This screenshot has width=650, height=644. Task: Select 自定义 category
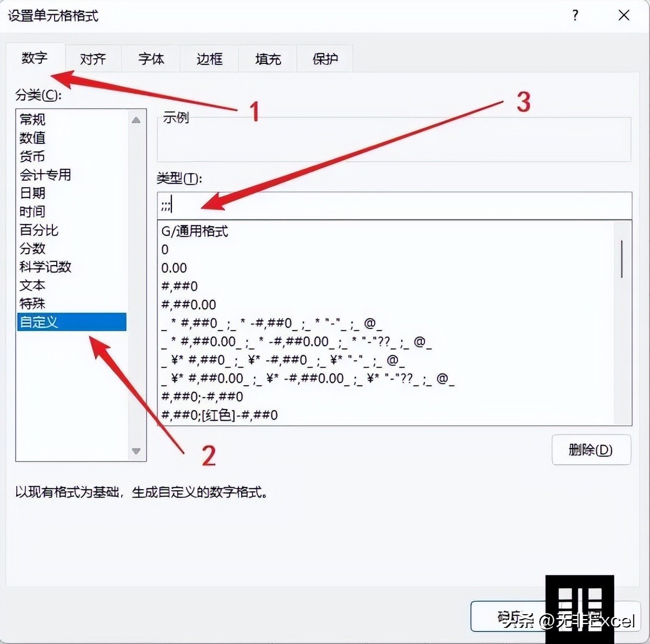(x=71, y=321)
